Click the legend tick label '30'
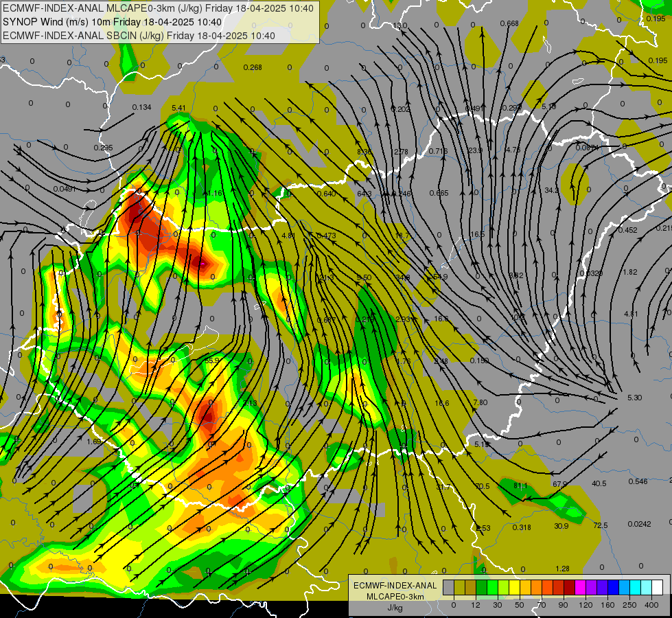Viewport: 672px width, 618px height. (497, 605)
